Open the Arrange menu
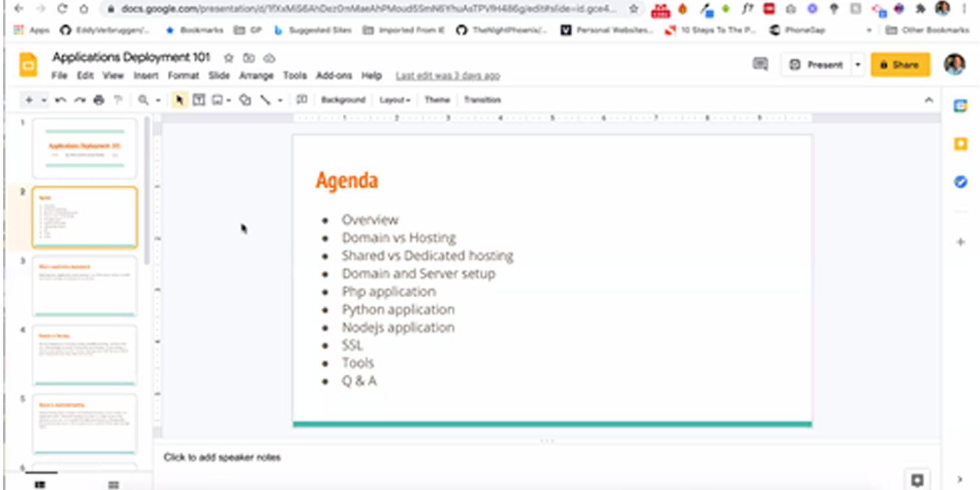This screenshot has width=980, height=490. [x=255, y=76]
